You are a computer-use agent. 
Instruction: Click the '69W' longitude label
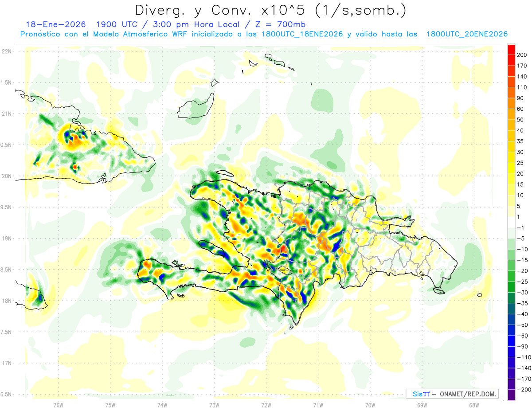[x=422, y=405]
